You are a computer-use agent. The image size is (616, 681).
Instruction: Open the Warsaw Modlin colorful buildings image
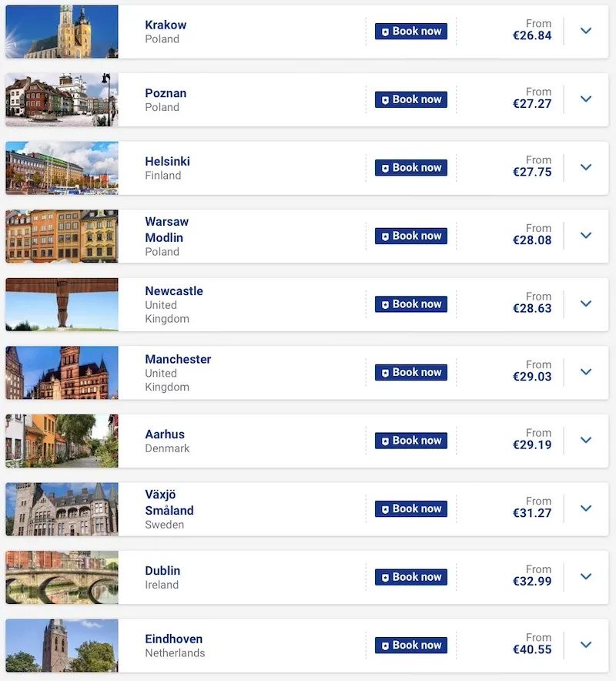point(62,237)
